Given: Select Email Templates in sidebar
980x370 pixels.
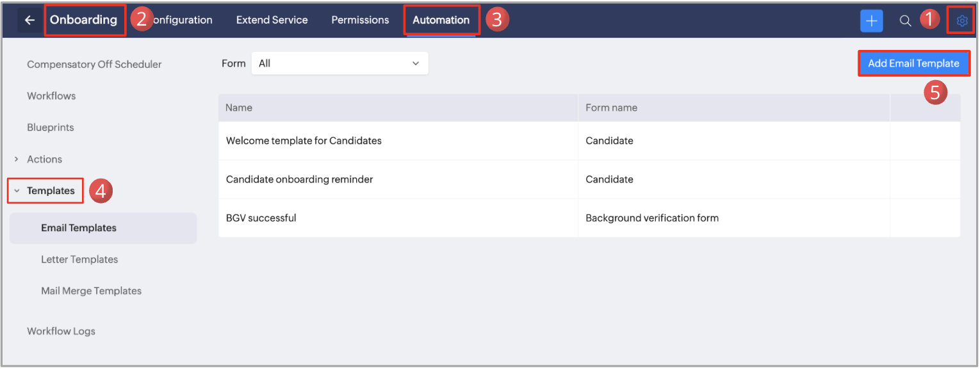Looking at the screenshot, I should [79, 228].
